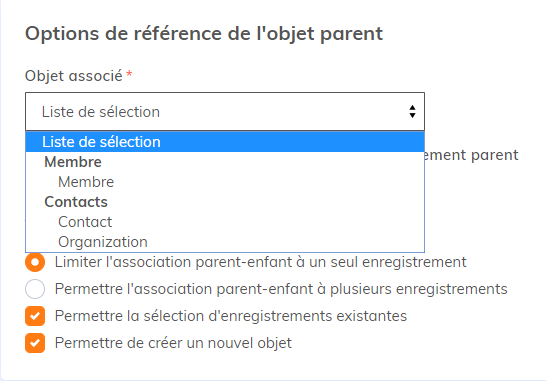Click the up-down arrows of Objet associé
The width and height of the screenshot is (546, 381).
[x=412, y=112]
